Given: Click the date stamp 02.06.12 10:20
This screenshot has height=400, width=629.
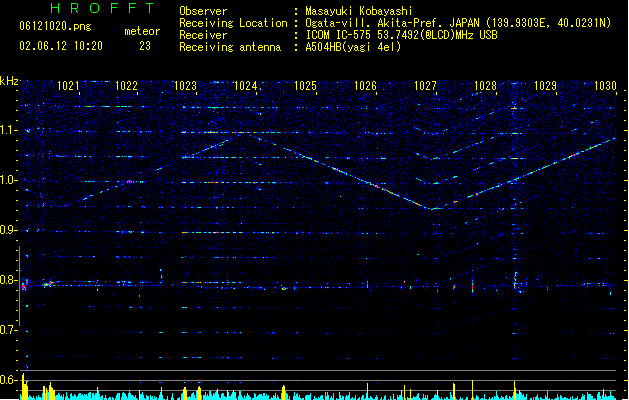Looking at the screenshot, I should (x=61, y=46).
